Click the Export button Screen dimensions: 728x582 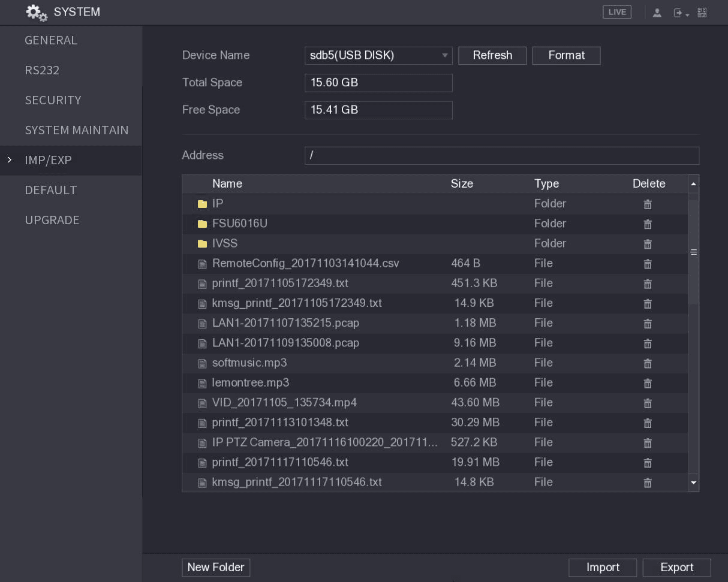click(x=677, y=568)
